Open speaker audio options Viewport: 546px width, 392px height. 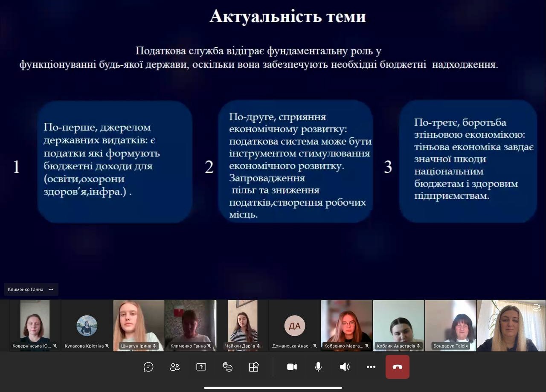tap(345, 367)
